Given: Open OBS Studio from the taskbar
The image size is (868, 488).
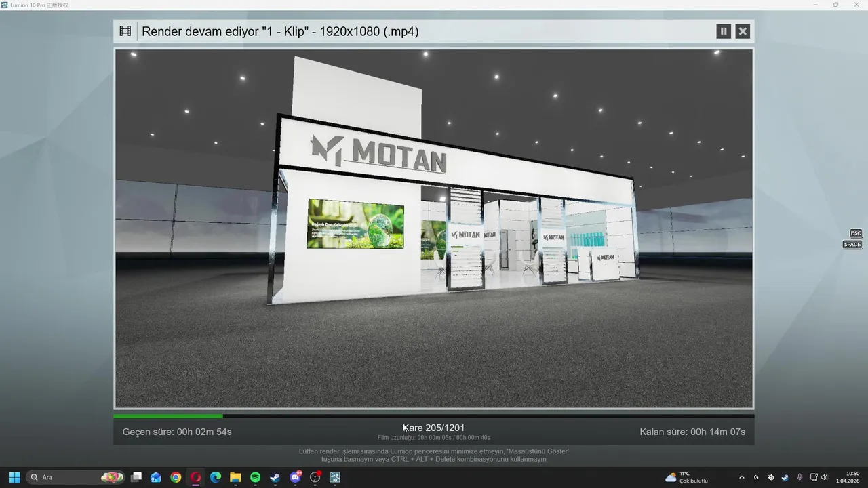Looking at the screenshot, I should pyautogui.click(x=315, y=477).
